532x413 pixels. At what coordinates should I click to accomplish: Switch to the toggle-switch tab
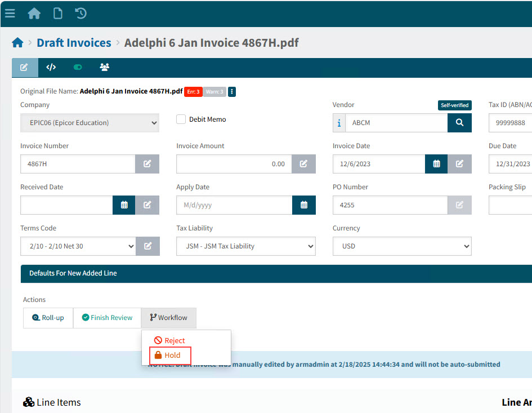[x=78, y=67]
